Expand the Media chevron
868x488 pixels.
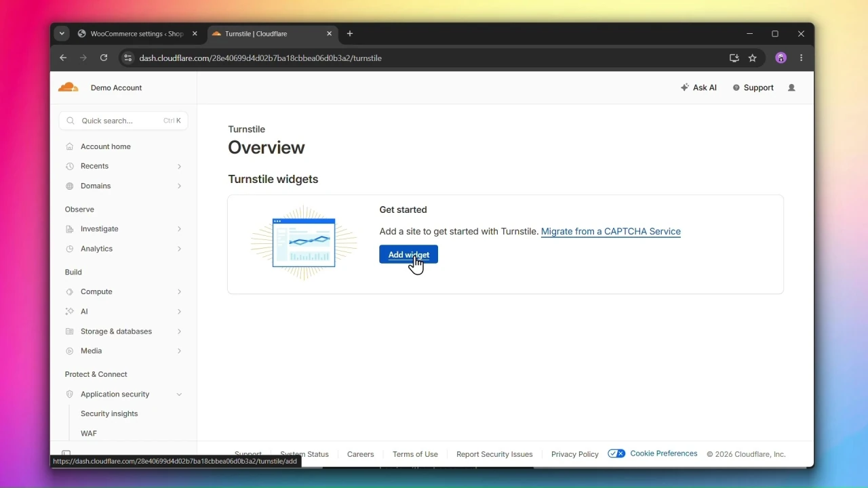point(179,351)
